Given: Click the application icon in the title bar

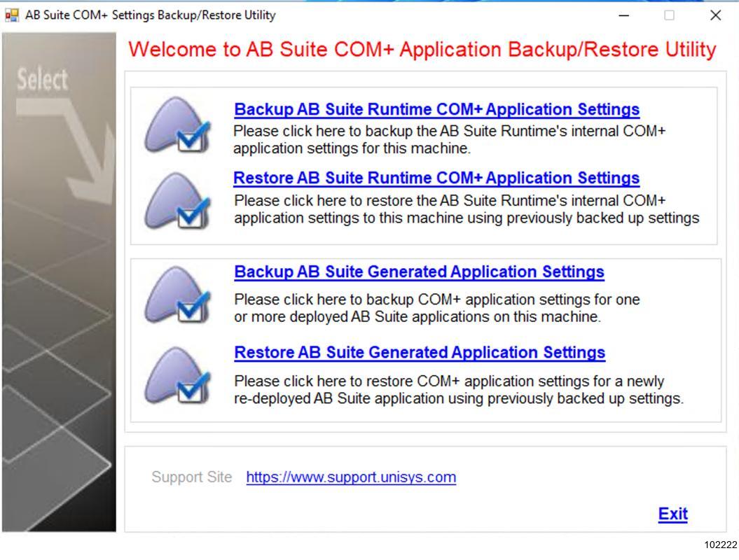Looking at the screenshot, I should (12, 15).
